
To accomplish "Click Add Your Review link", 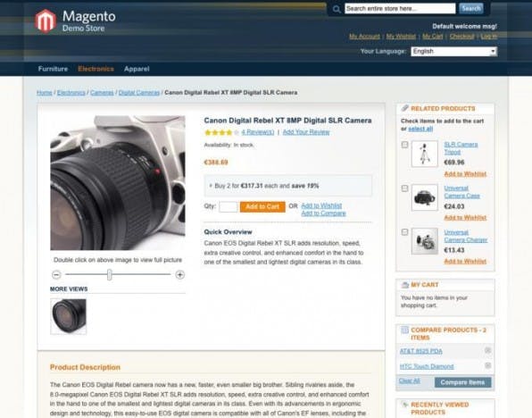I will [306, 132].
